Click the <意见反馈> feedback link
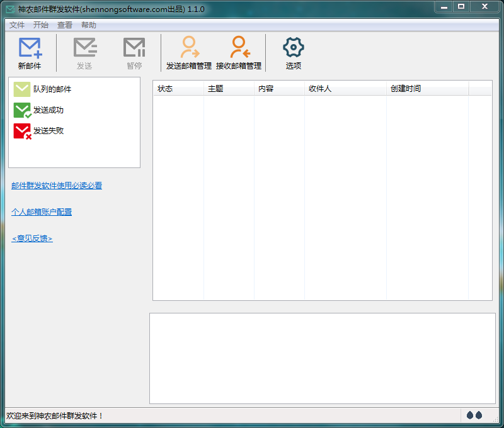The width and height of the screenshot is (504, 428). tap(31, 238)
